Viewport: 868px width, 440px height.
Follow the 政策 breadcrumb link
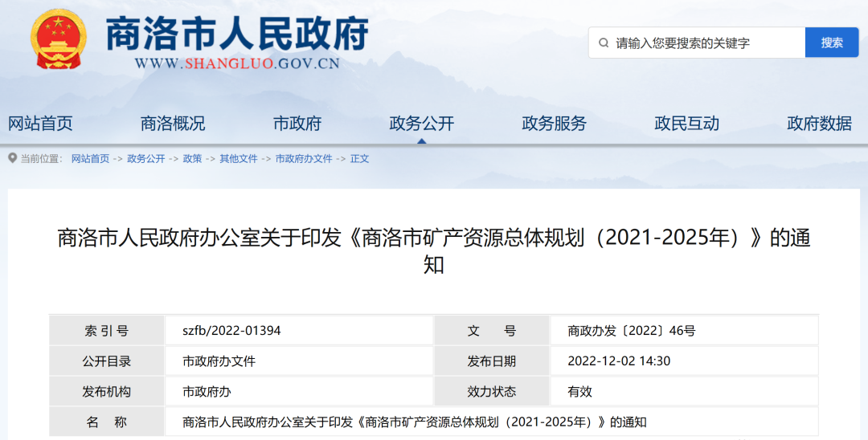click(192, 159)
